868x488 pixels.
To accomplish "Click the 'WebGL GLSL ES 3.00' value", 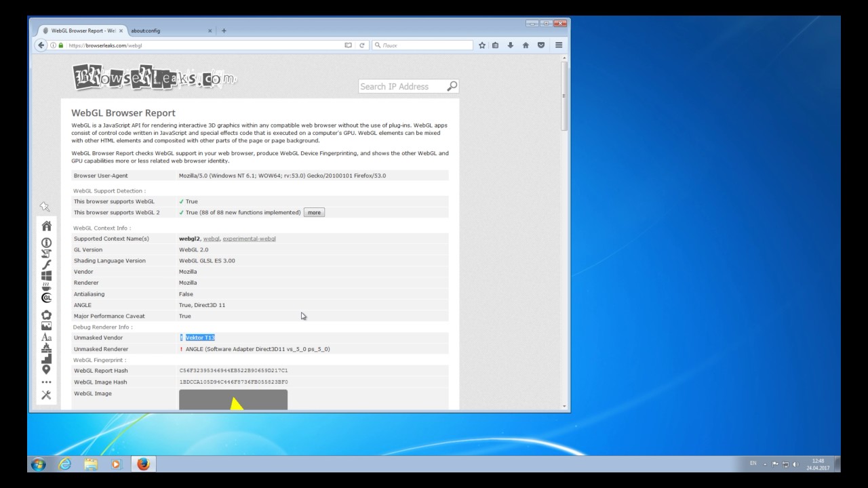I will pos(207,261).
